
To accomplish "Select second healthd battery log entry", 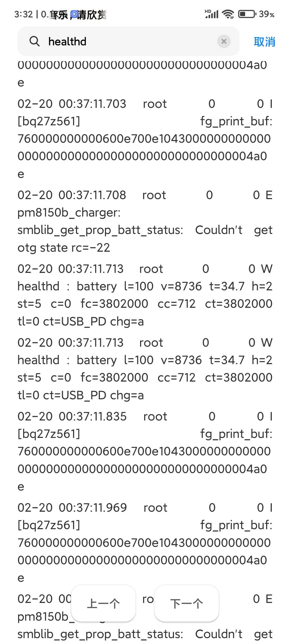I will (x=145, y=369).
